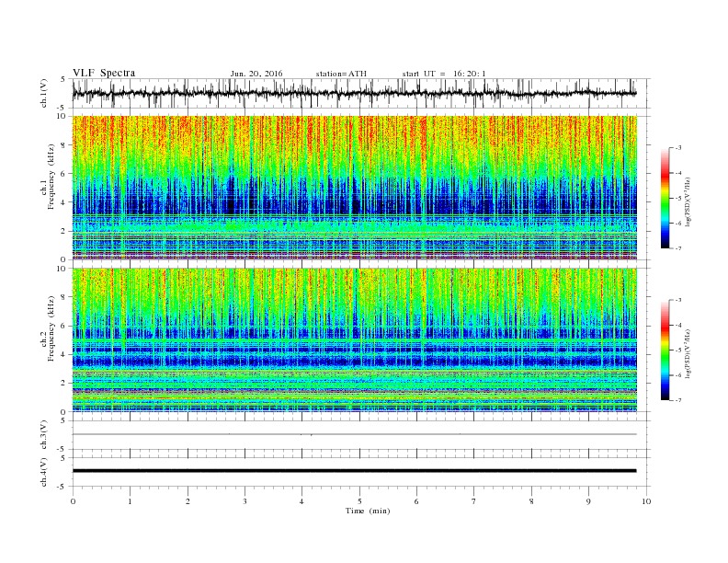Screen dimensions: 728x563
Task: Click the ch.1 voltage waveform trace
Action: pos(354,93)
